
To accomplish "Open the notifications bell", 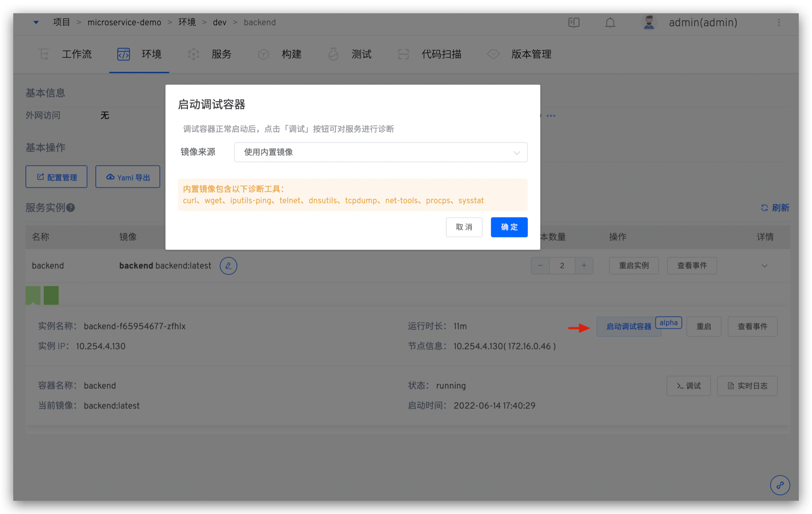I will (x=610, y=22).
